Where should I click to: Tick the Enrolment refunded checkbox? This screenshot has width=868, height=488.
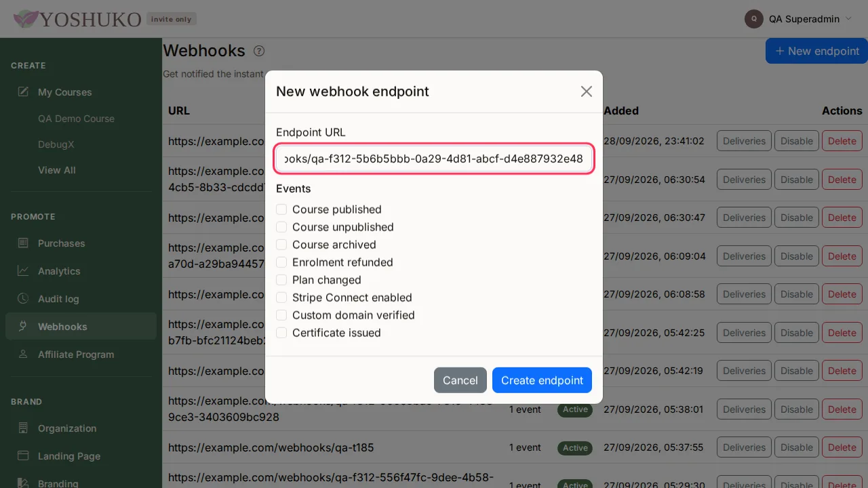(x=281, y=262)
